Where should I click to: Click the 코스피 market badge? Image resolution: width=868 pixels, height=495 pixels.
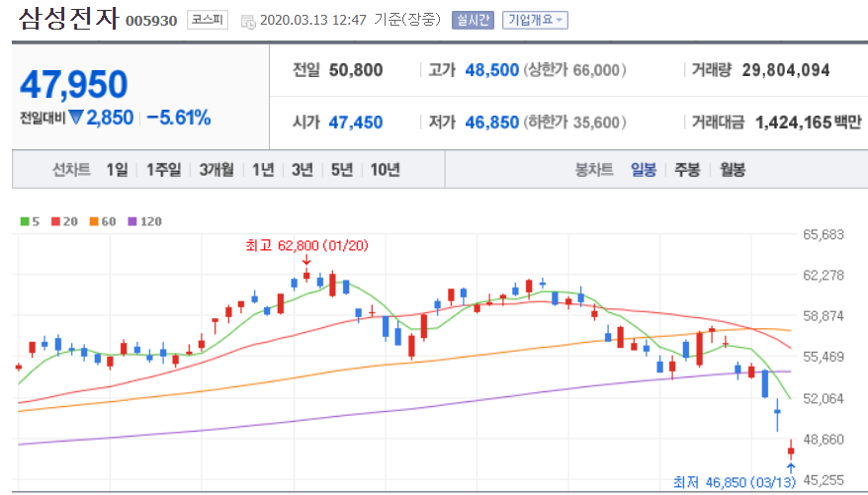(x=207, y=20)
